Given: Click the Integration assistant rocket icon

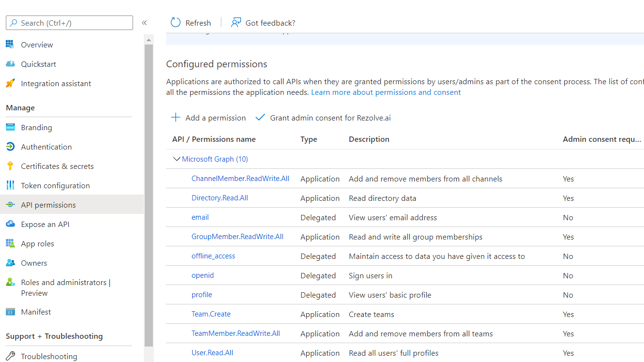Looking at the screenshot, I should (10, 83).
